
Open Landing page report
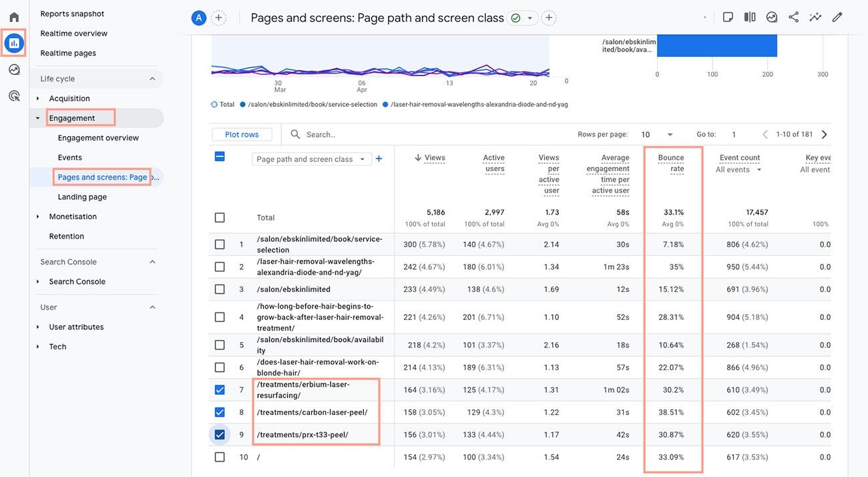tap(82, 197)
